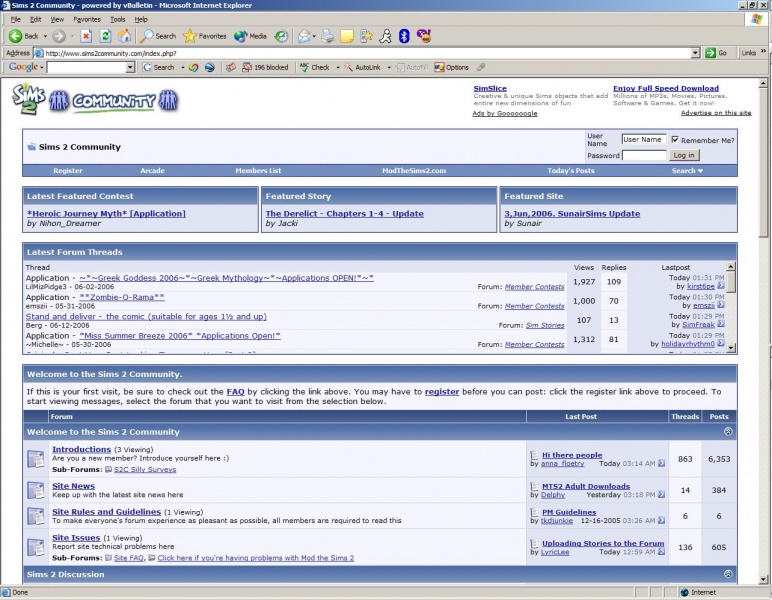
Task: Open Site Rules and Guidelines forum
Action: coord(106,512)
